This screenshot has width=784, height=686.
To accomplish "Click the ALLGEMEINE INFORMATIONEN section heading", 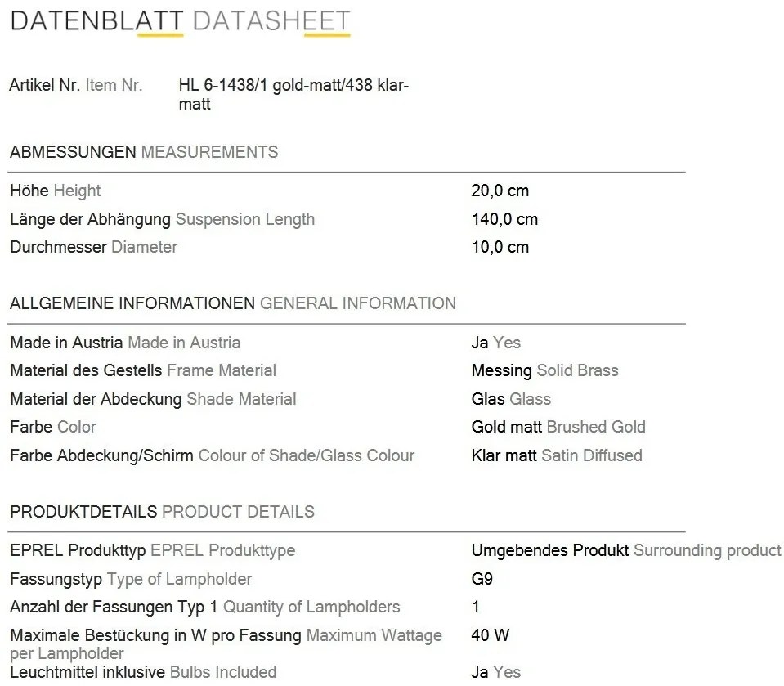I will tap(233, 303).
